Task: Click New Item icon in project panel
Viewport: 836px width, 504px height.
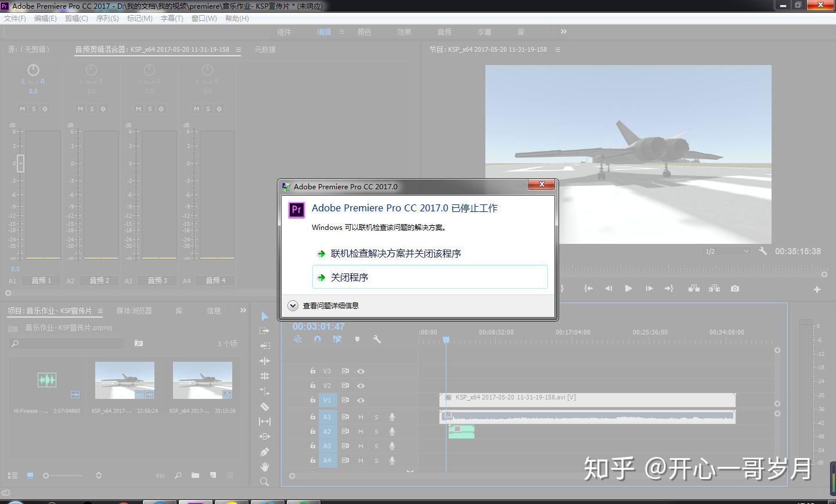Action: tap(213, 475)
